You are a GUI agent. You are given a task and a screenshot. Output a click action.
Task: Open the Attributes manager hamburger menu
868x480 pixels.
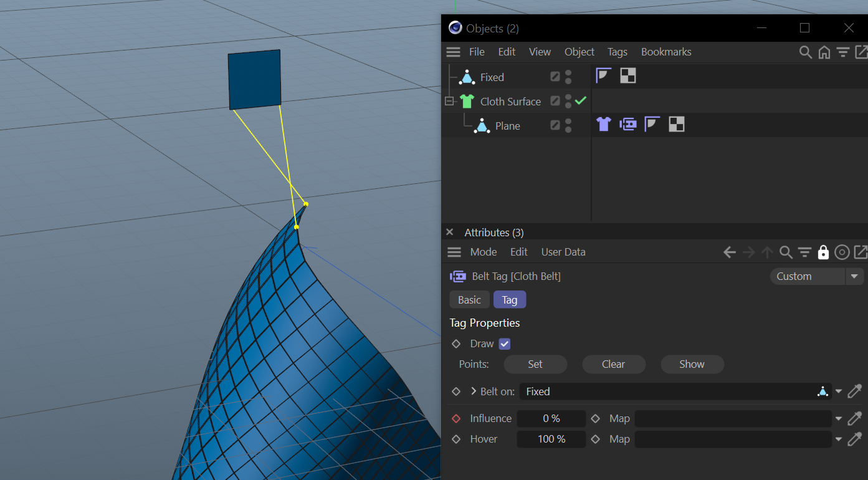point(454,252)
